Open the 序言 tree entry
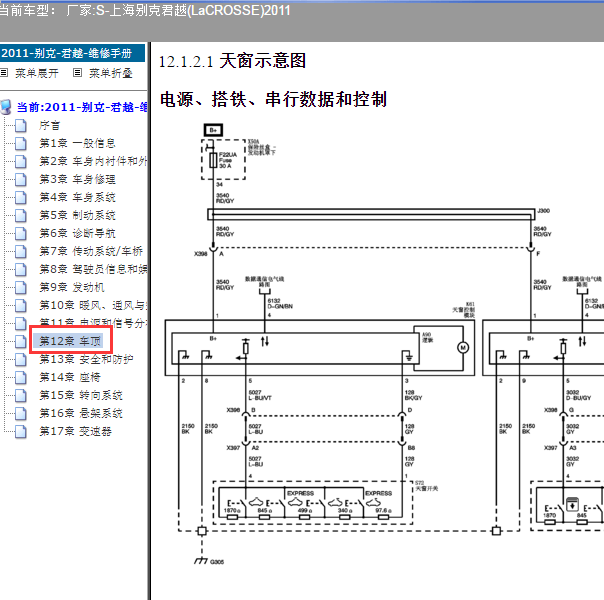Screen dimensions: 604x600 [x=49, y=126]
